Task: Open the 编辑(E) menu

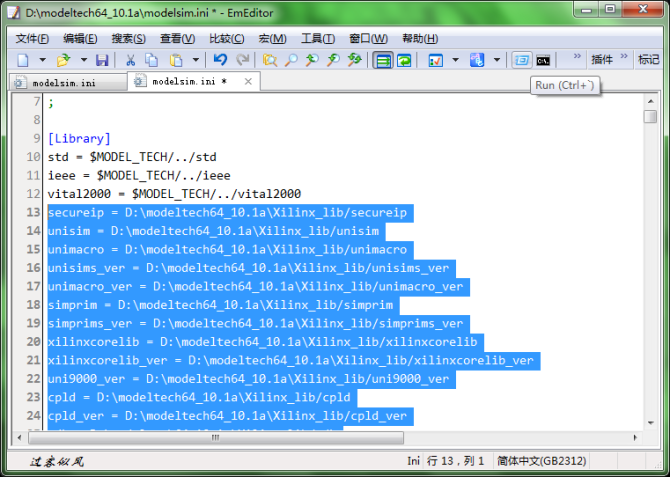Action: pyautogui.click(x=80, y=39)
